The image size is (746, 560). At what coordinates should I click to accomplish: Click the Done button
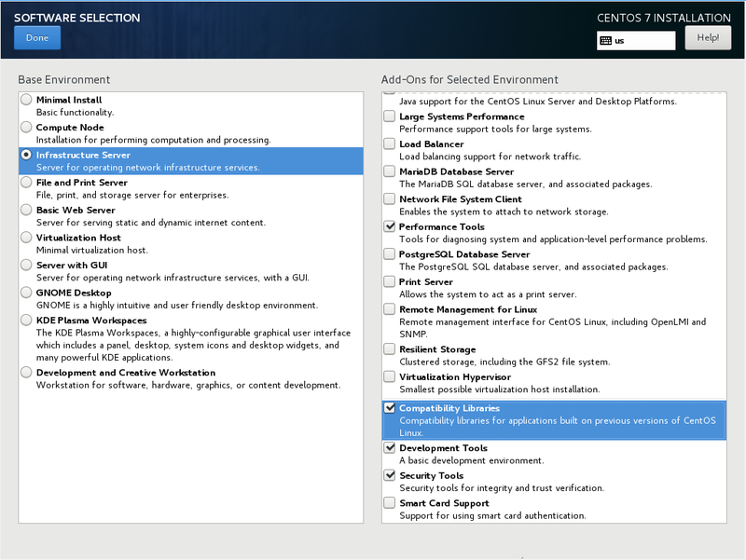[x=37, y=38]
